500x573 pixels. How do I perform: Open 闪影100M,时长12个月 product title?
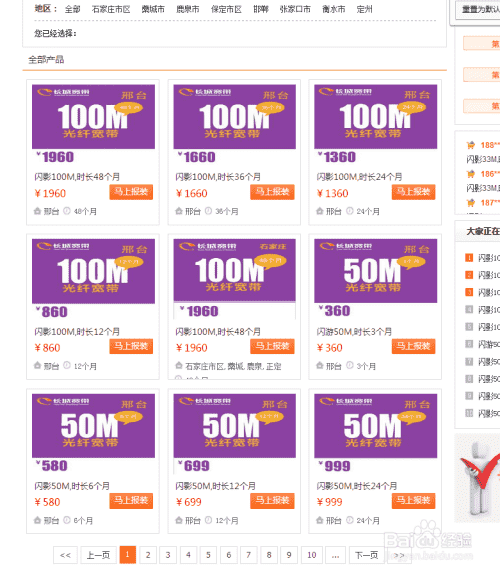click(77, 331)
